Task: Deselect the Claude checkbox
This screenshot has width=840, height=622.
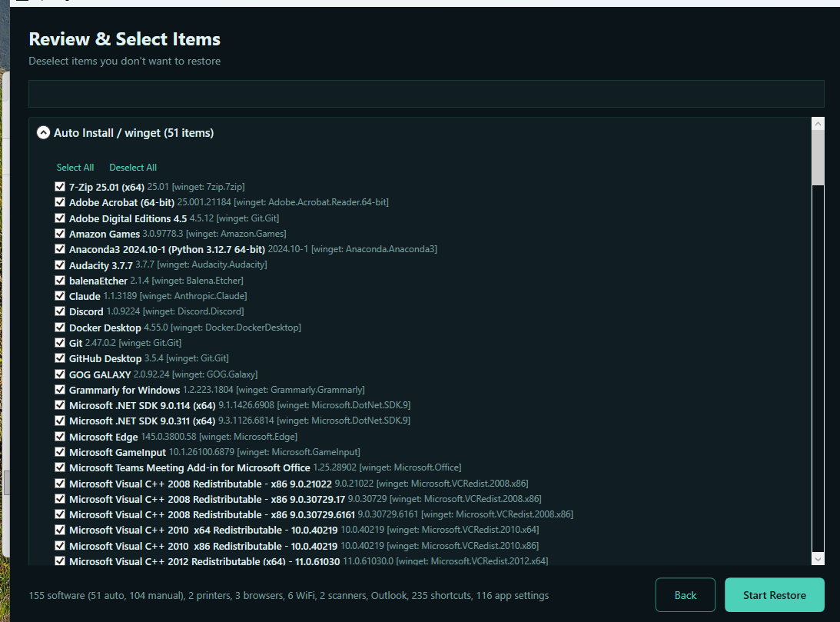Action: [x=60, y=296]
